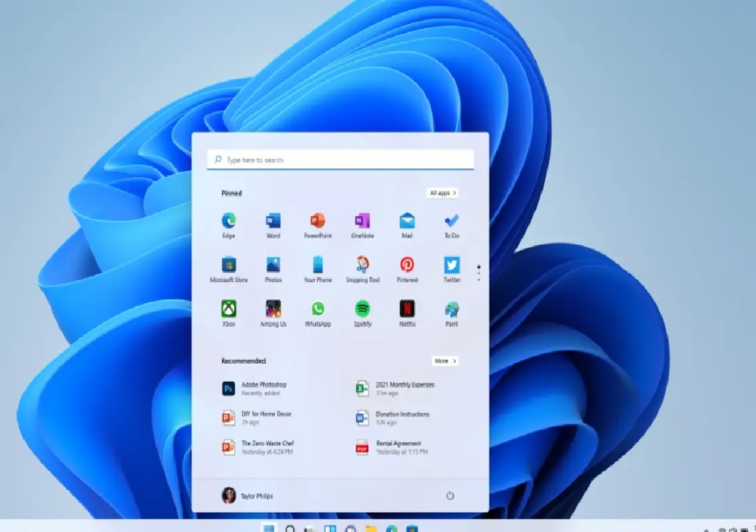Open the Your Phone app
The image size is (756, 532).
click(317, 269)
